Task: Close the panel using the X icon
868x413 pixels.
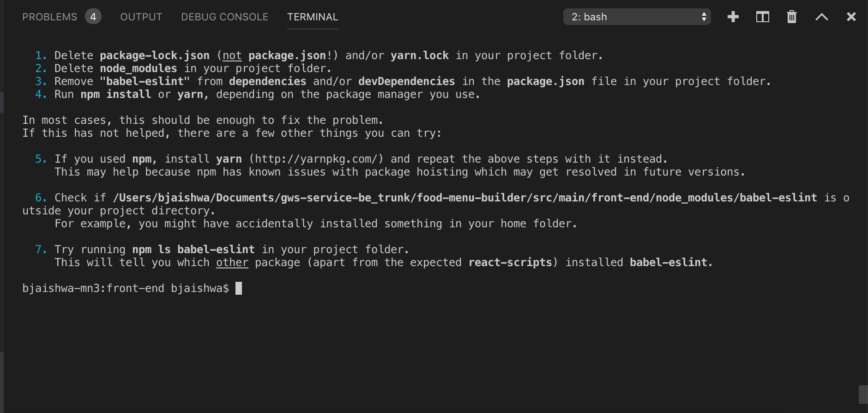Action: (850, 17)
